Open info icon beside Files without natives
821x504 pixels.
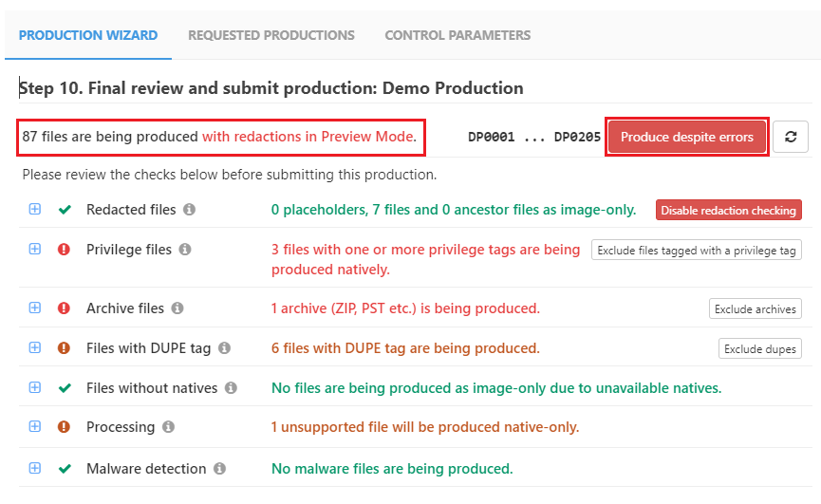pyautogui.click(x=231, y=387)
